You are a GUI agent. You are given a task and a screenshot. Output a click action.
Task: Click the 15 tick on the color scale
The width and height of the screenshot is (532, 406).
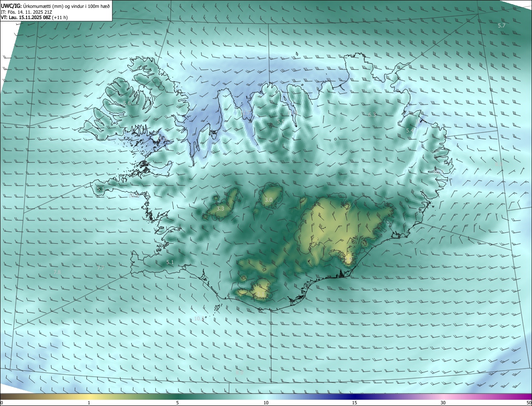355,403
